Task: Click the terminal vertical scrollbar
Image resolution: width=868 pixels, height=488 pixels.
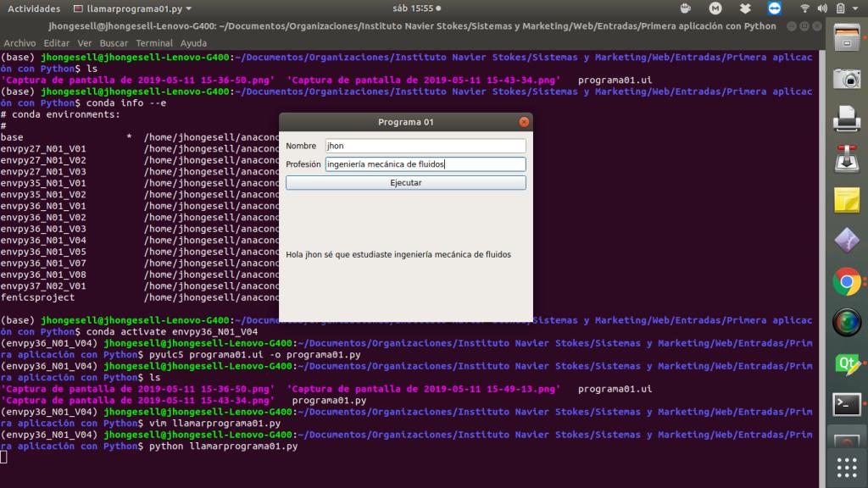Action: point(822,269)
